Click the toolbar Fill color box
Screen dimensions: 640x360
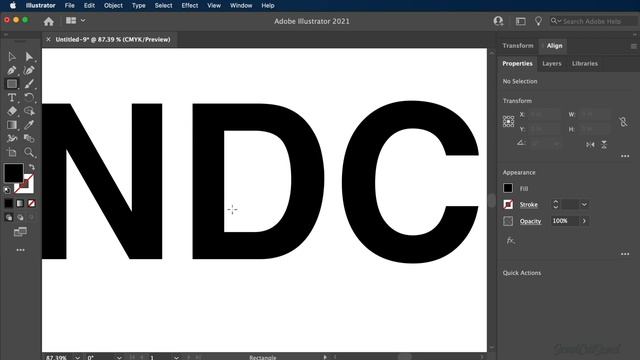click(x=13, y=173)
